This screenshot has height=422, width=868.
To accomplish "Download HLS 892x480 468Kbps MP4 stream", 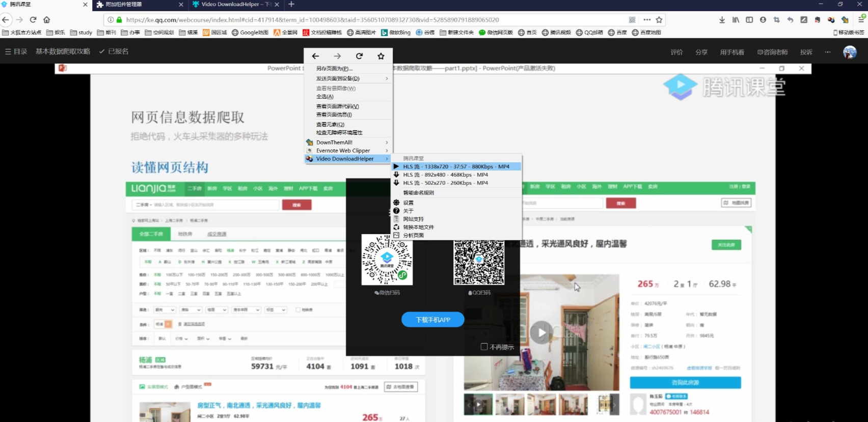I will [456, 175].
